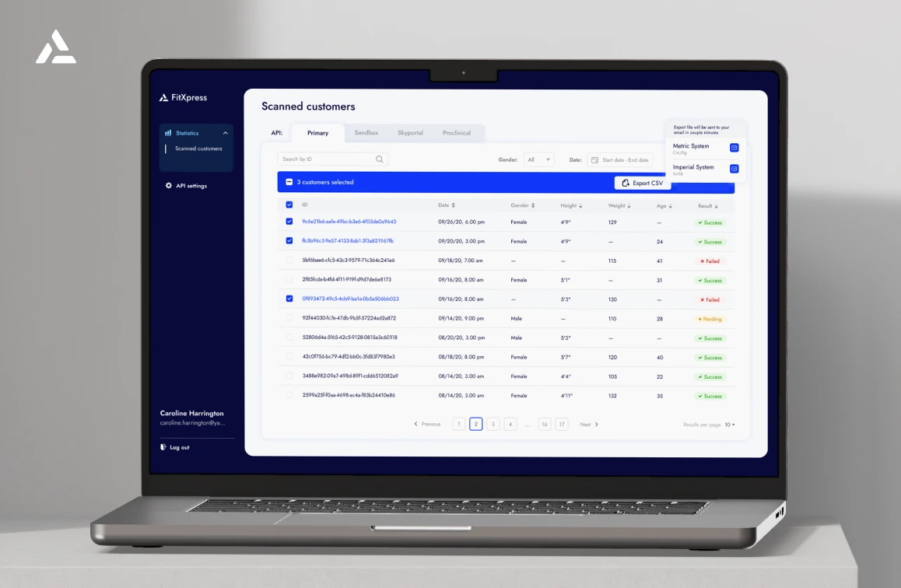Viewport: 901px width, 588px height.
Task: Check the row with ID 92f44030-fc7e
Action: (x=289, y=317)
